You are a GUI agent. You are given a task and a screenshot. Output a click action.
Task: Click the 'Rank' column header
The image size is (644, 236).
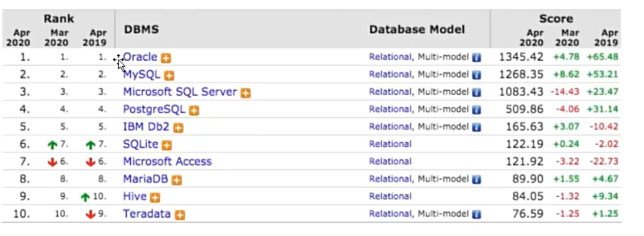[x=59, y=19]
